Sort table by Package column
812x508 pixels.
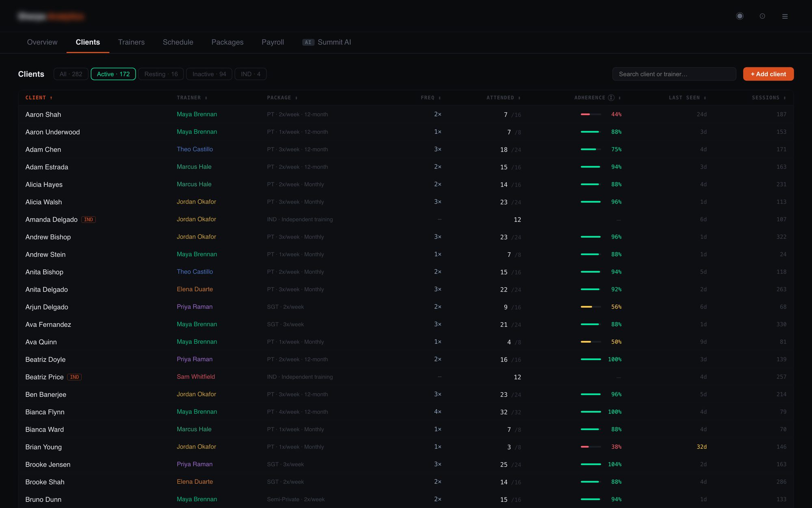pyautogui.click(x=282, y=98)
